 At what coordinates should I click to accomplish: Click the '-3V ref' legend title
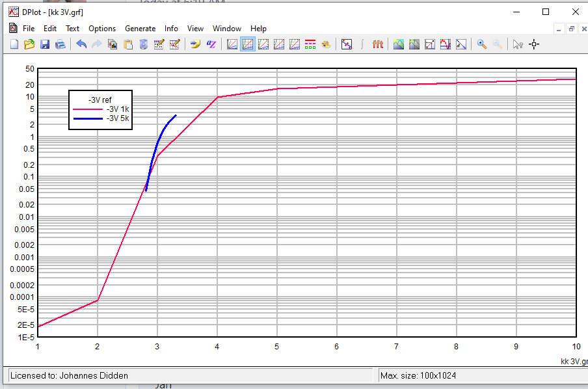100,100
